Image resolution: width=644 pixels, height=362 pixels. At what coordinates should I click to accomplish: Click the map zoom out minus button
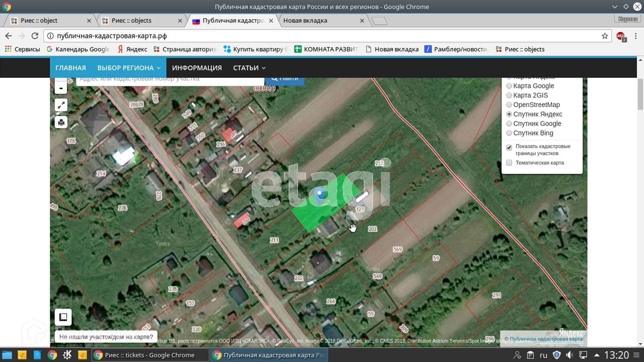tap(61, 88)
